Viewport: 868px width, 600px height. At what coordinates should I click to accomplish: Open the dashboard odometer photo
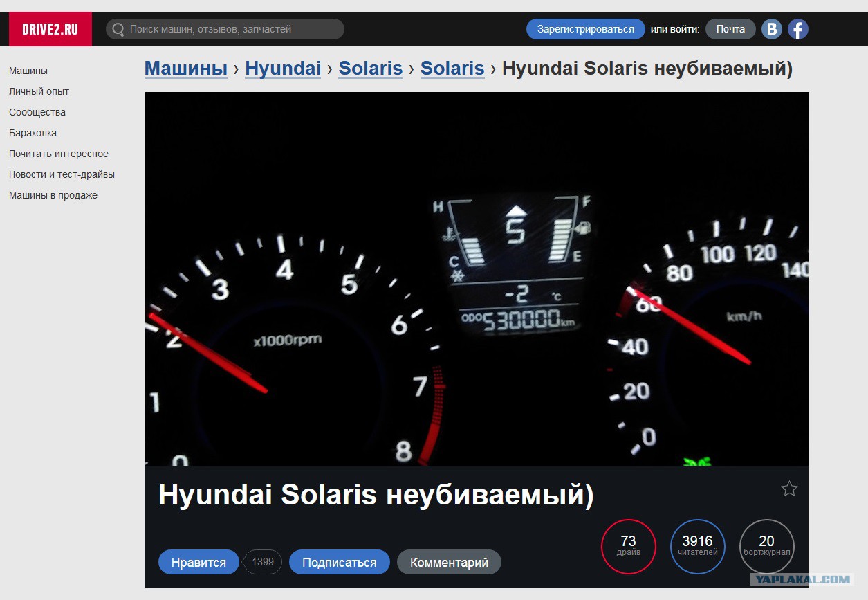[476, 279]
